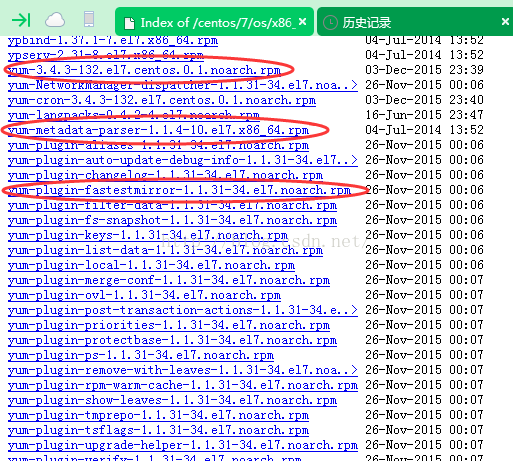
Task: Click date 16-Jun-2015 23:47
Action: tap(424, 115)
